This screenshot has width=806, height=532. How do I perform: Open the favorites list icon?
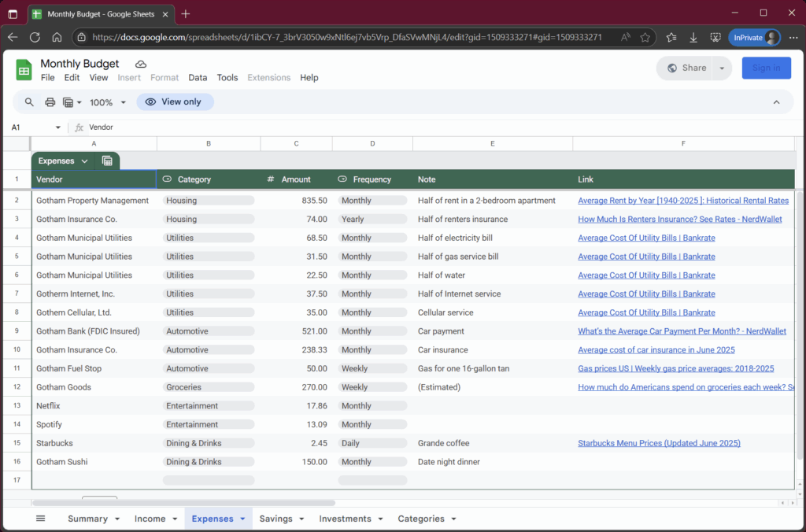pyautogui.click(x=671, y=37)
